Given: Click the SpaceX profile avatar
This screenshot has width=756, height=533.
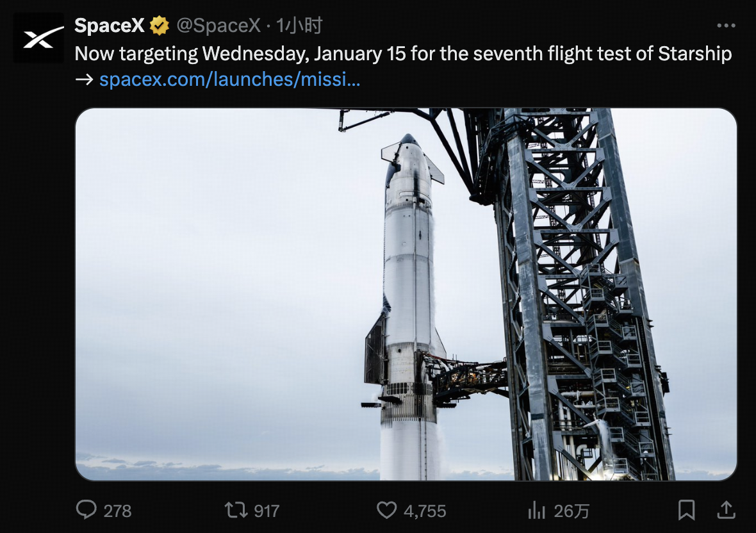Looking at the screenshot, I should point(38,38).
